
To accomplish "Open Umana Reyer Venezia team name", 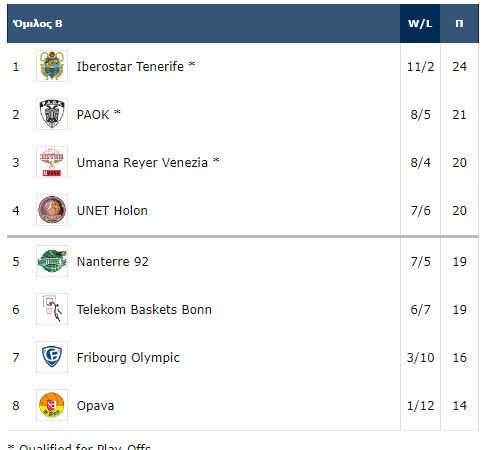I will pos(142,163).
